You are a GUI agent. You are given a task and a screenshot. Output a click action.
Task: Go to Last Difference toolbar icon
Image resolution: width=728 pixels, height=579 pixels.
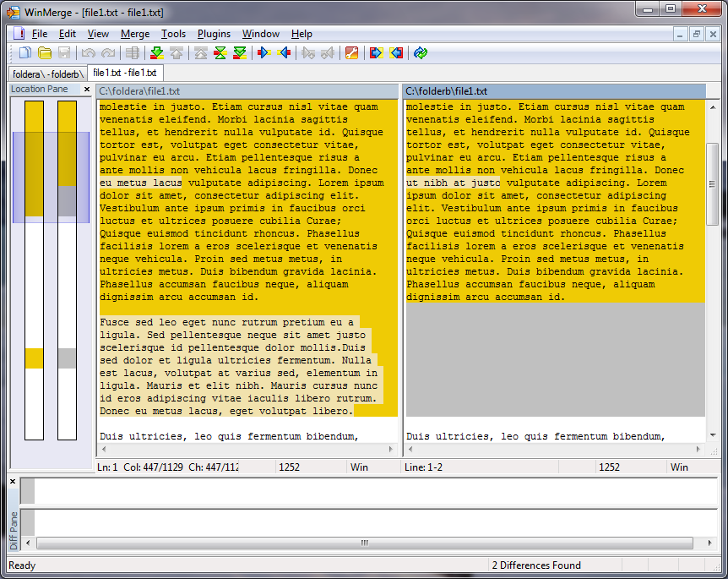[240, 53]
